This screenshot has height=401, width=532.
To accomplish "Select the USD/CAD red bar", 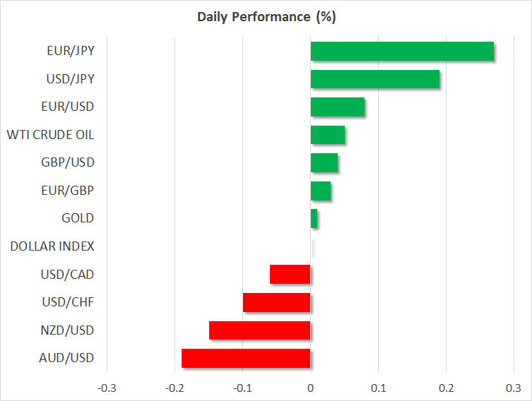I will 290,274.
